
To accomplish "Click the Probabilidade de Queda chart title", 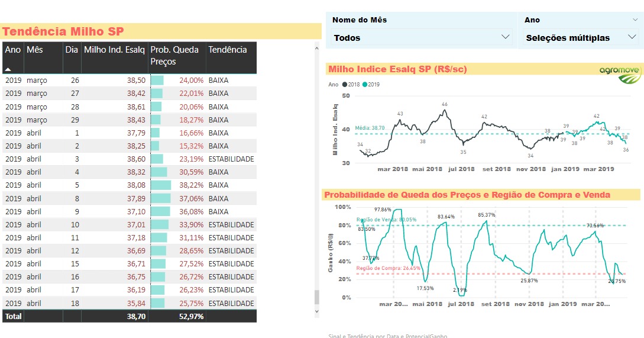I will click(x=467, y=195).
